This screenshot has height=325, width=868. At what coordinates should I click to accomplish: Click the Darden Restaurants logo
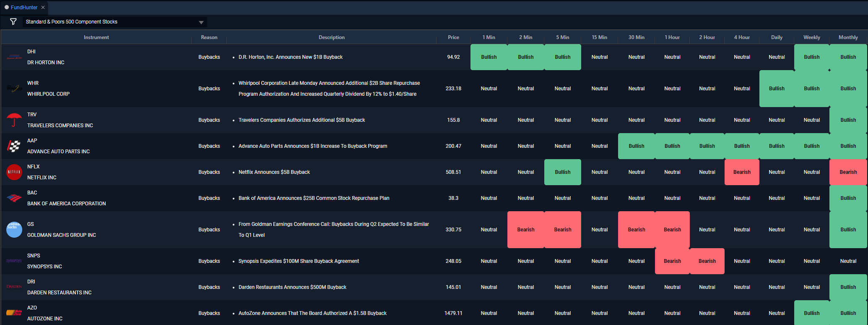(14, 287)
